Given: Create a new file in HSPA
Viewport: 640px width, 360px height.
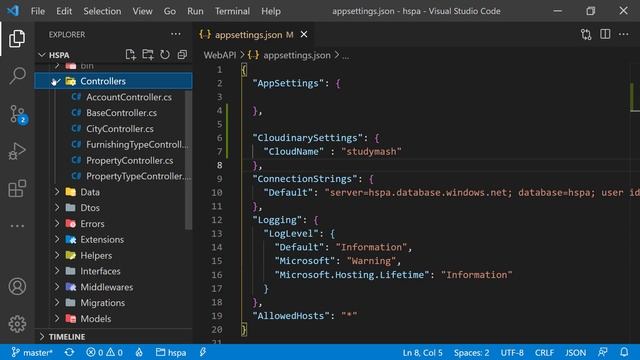Looking at the screenshot, I should point(130,55).
